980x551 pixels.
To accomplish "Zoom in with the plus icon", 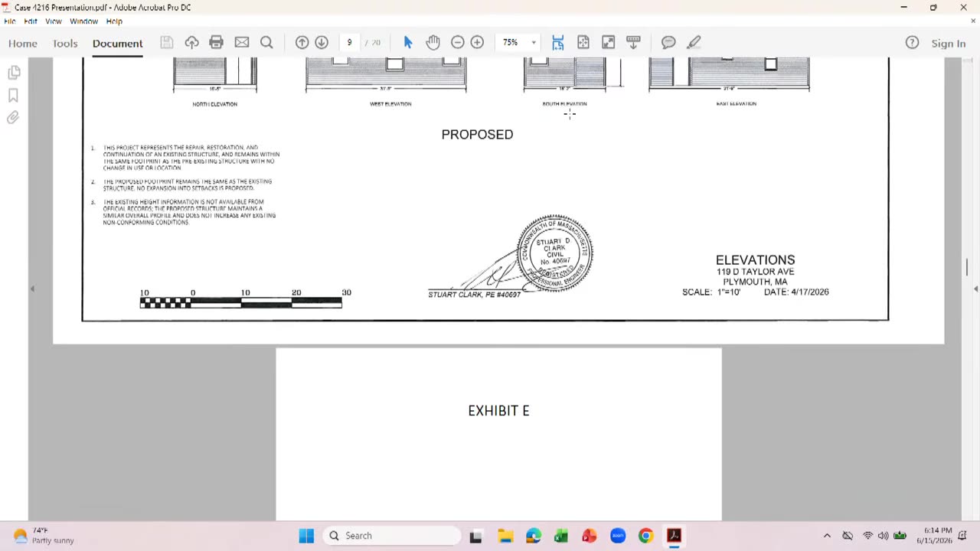I will tap(477, 42).
